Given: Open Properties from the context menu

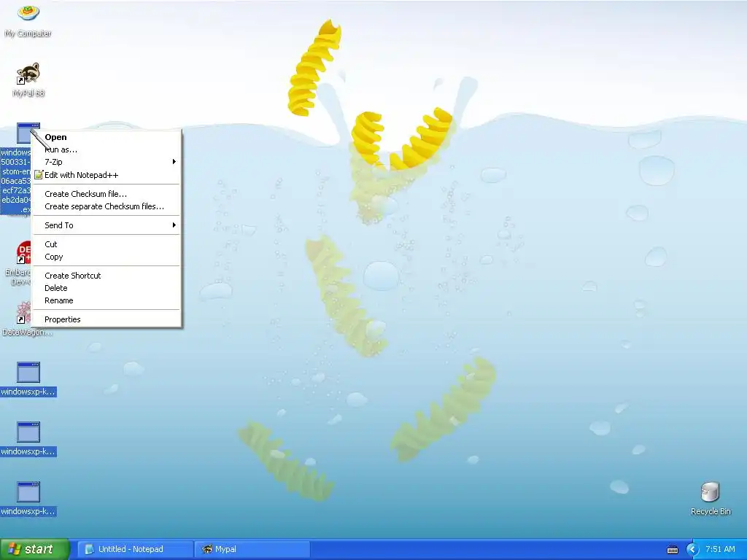Looking at the screenshot, I should 107,319.
